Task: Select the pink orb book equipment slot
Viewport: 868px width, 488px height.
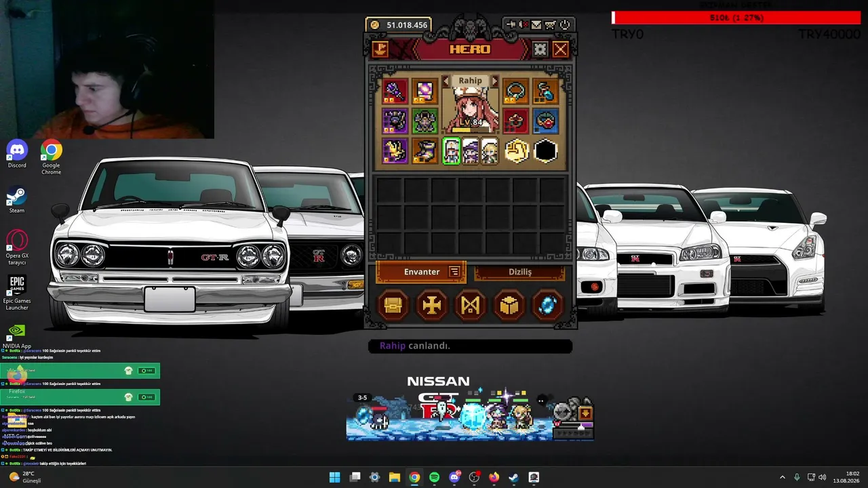Action: 425,91
